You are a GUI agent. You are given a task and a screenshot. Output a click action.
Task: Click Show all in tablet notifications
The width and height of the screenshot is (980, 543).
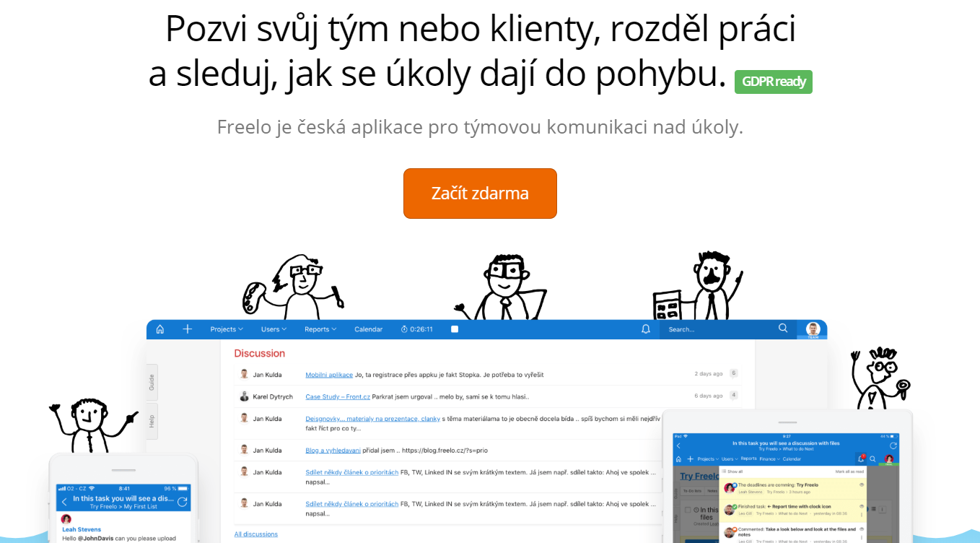(732, 472)
